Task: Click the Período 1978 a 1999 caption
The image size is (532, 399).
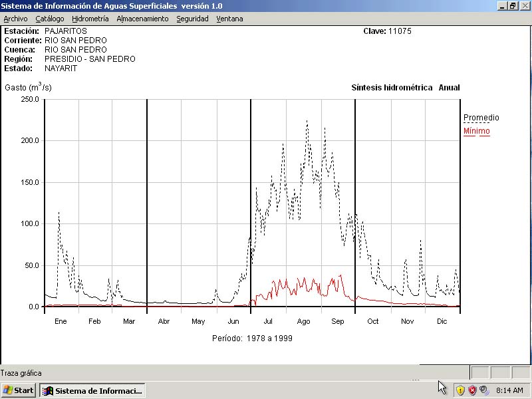Action: point(252,338)
